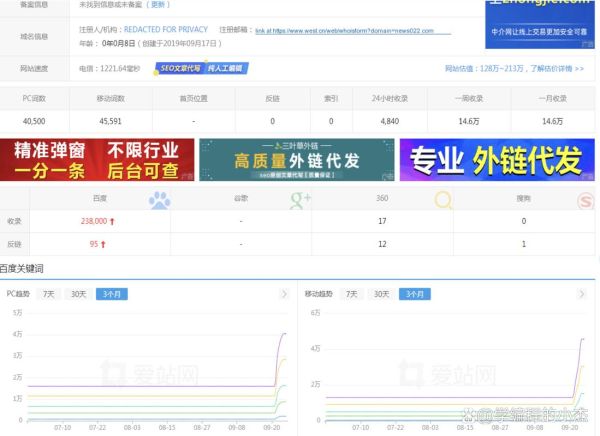
Task: Click the PC词数 column header
Action: point(34,99)
